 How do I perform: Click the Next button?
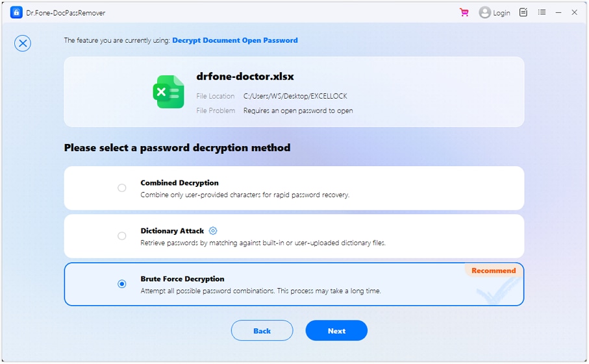336,331
